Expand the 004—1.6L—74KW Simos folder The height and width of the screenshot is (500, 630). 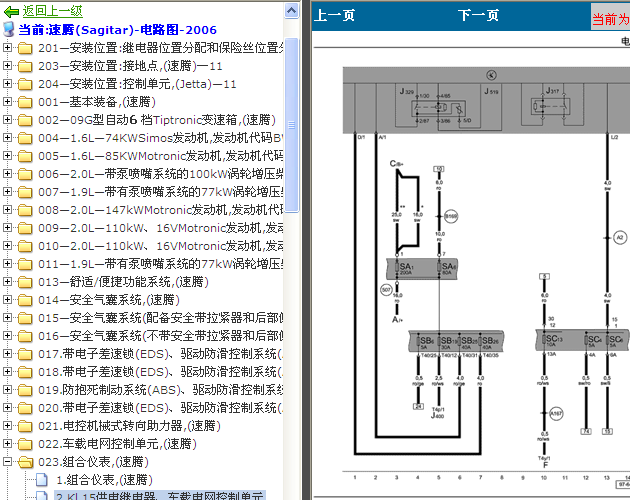(x=7, y=137)
